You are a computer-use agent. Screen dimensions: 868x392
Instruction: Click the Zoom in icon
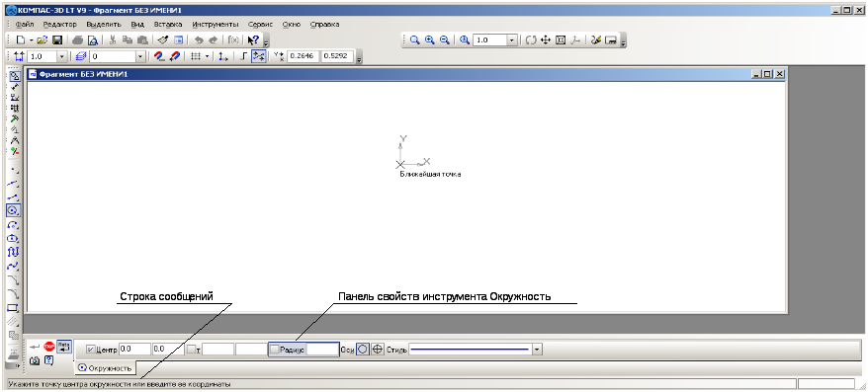pos(430,40)
